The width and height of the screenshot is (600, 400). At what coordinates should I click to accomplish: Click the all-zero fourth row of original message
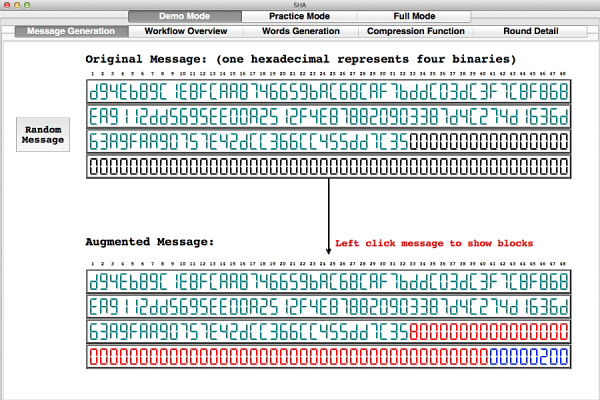[x=328, y=166]
